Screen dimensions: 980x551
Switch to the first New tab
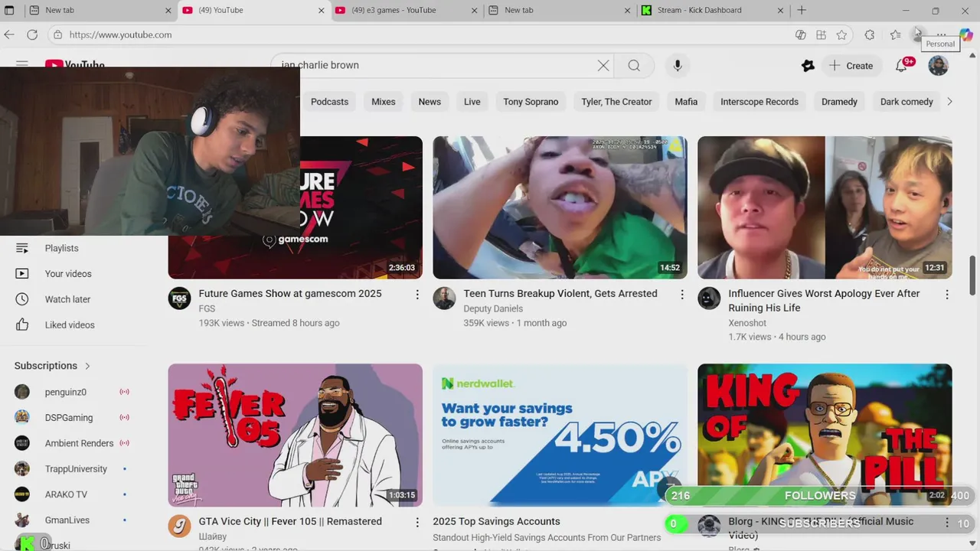tap(100, 10)
